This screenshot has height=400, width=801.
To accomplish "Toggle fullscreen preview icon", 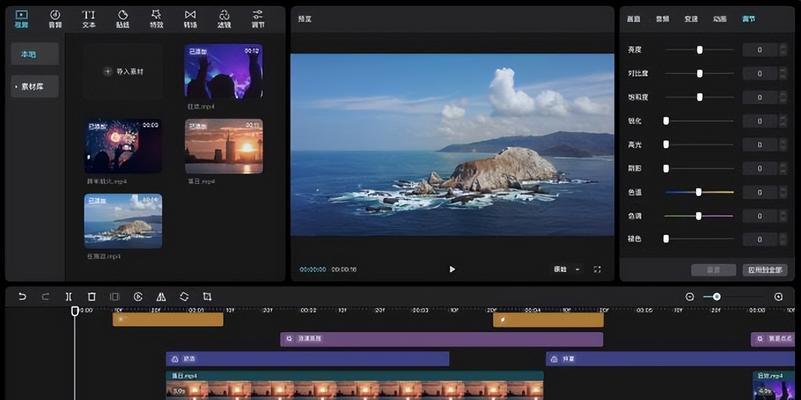I will (x=597, y=269).
